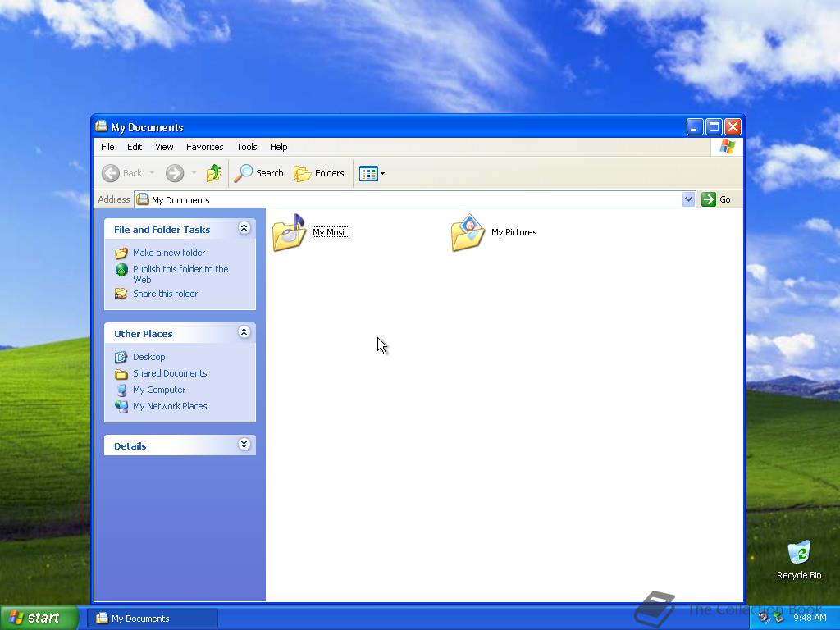Open the Tools menu

tap(246, 147)
